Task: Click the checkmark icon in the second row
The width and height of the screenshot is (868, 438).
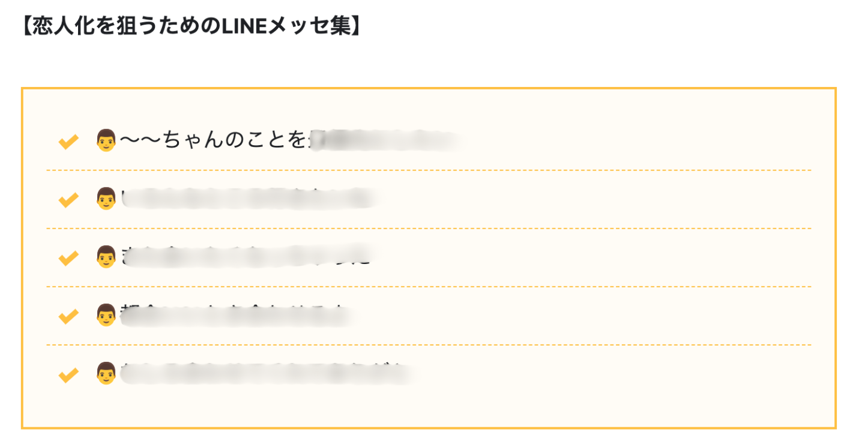Action: coord(68,199)
